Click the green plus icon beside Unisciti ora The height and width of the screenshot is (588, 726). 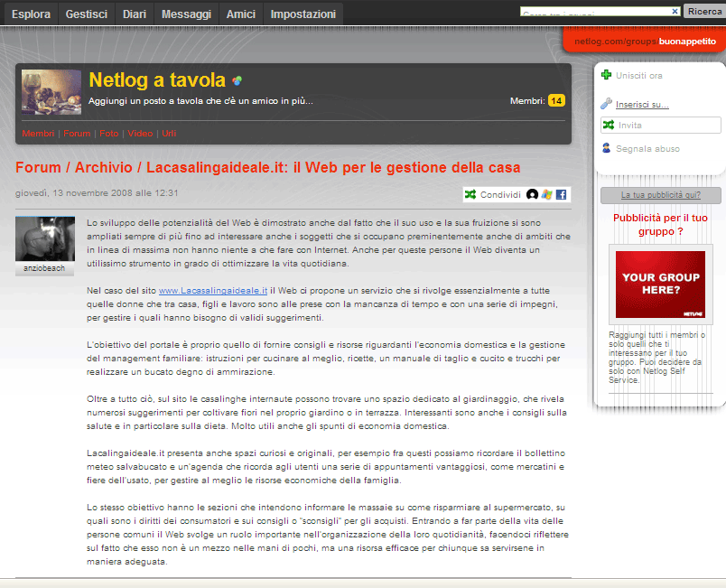[606, 75]
